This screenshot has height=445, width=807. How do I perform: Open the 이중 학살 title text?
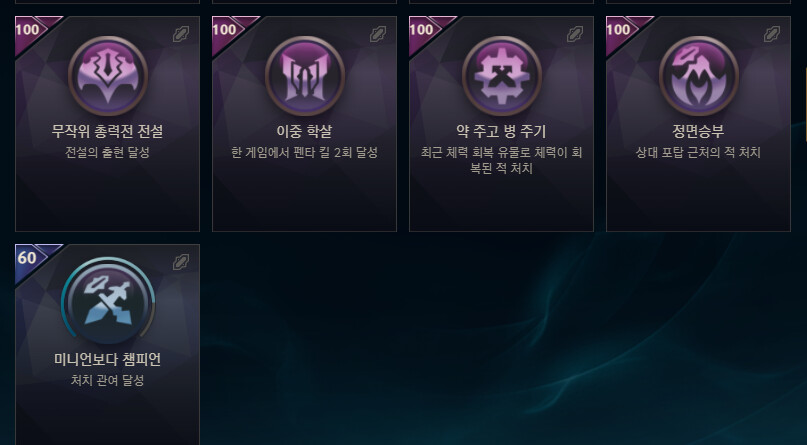pos(305,131)
